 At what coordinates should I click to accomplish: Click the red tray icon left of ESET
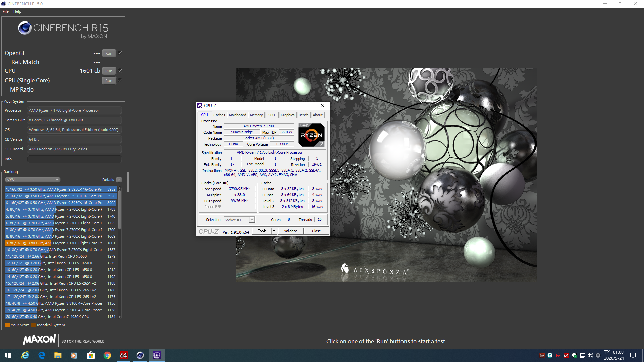click(542, 355)
